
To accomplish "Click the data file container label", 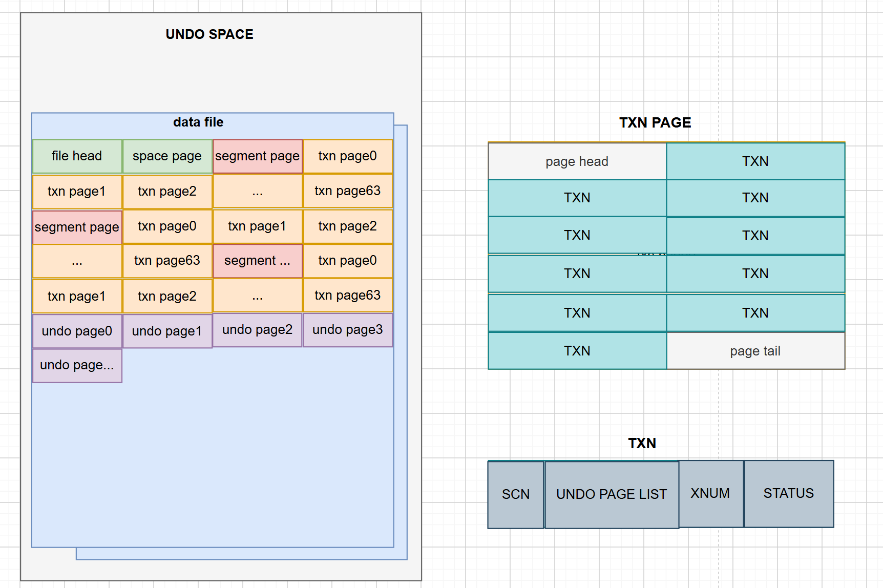I will tap(198, 122).
